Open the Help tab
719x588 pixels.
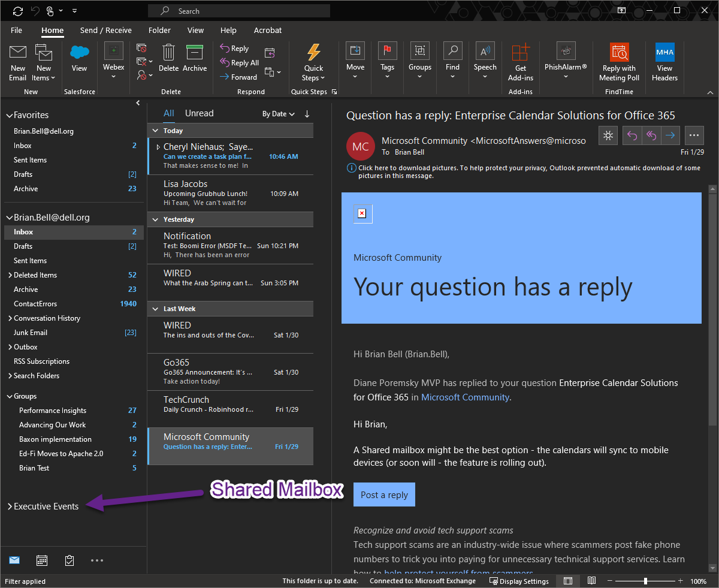pyautogui.click(x=228, y=30)
